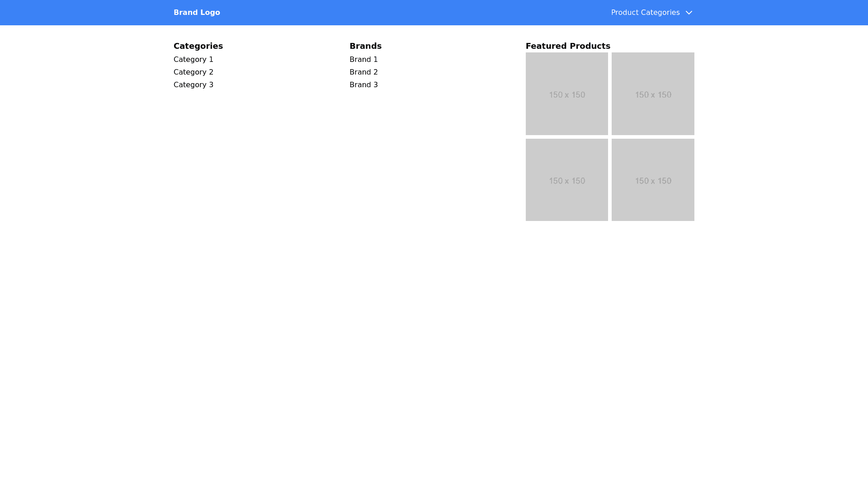This screenshot has width=868, height=488.
Task: Click the Brands column heading
Action: [365, 46]
